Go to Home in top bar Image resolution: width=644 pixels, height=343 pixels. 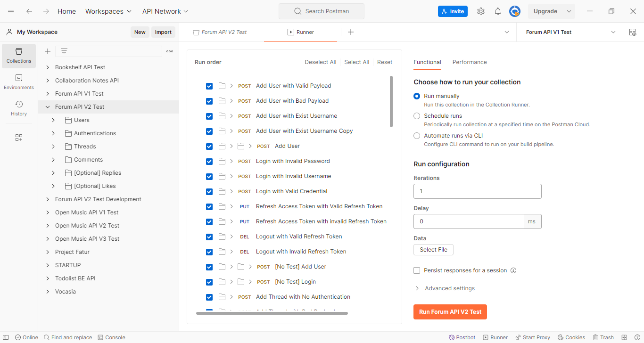click(66, 11)
